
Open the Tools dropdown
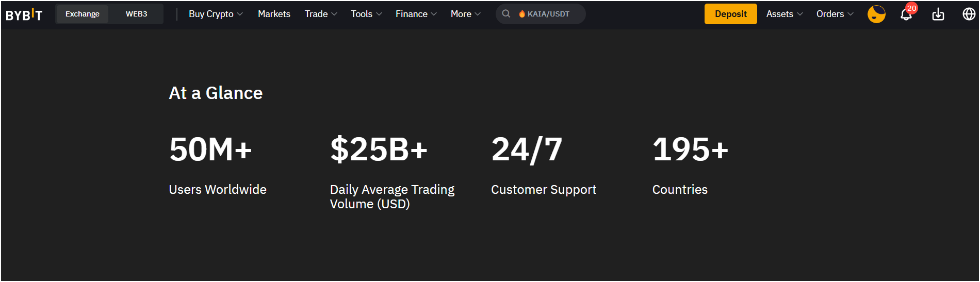[366, 14]
